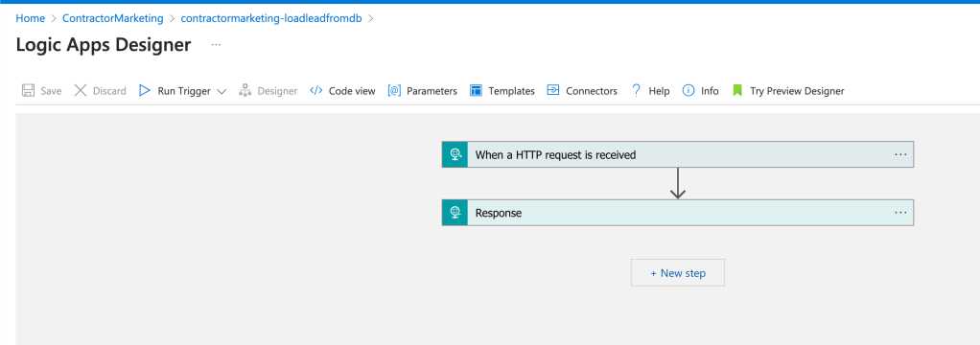Click the Run Trigger play icon

145,91
